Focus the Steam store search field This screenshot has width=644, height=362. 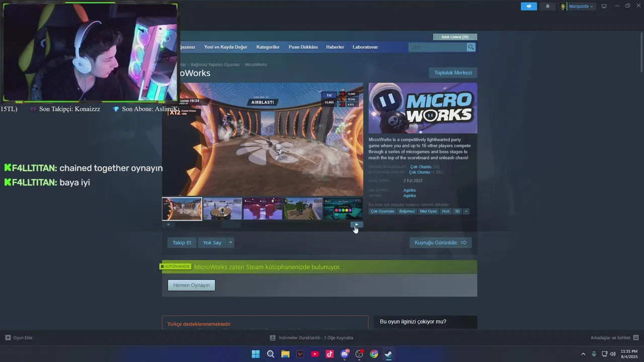(438, 47)
